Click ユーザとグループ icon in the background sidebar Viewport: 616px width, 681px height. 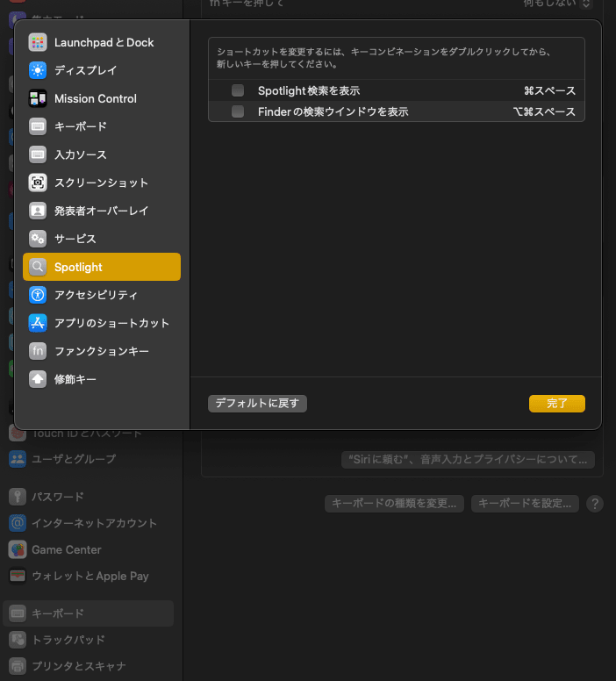[18, 459]
